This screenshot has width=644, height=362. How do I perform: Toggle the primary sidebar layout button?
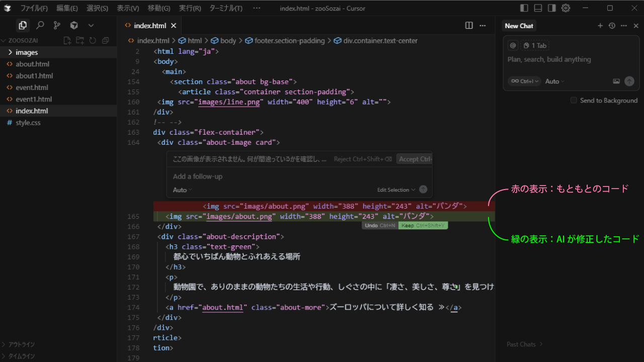point(524,8)
